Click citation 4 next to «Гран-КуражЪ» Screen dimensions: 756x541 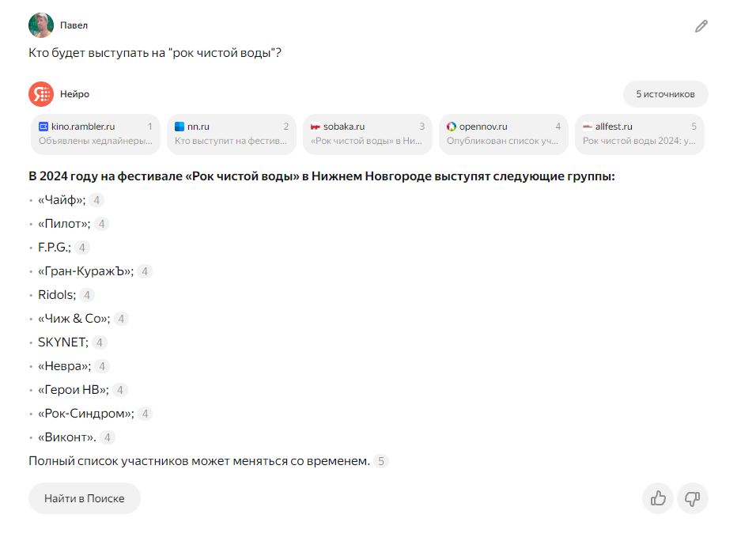tap(145, 271)
